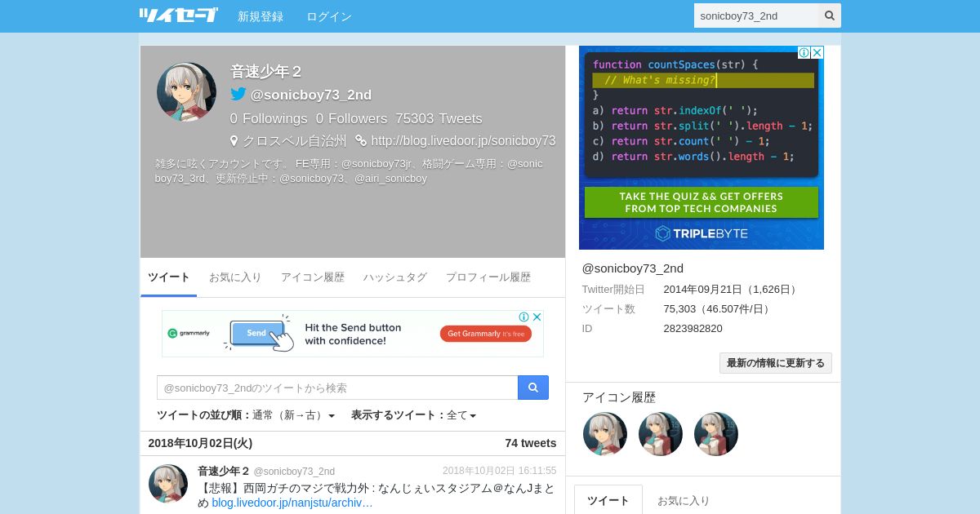Viewport: 980px width, 514px height.
Task: Focus the tweet search input field
Action: click(337, 388)
